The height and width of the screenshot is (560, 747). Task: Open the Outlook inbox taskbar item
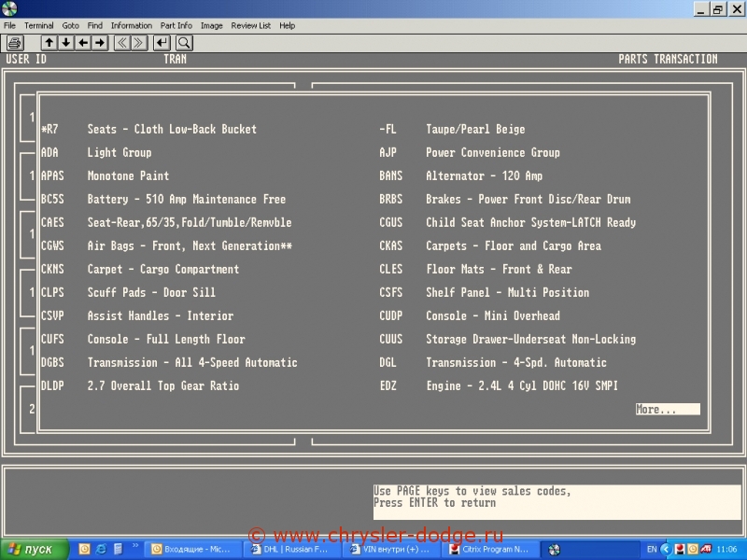pyautogui.click(x=192, y=549)
